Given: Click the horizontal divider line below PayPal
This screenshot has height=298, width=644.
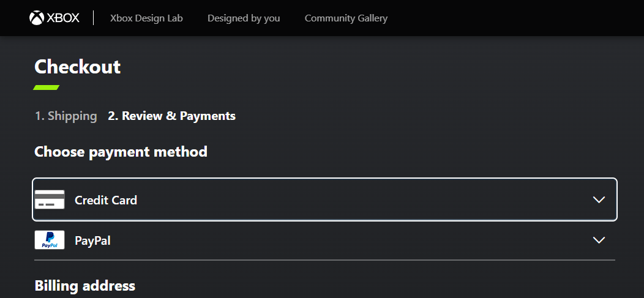Looking at the screenshot, I should [325, 260].
